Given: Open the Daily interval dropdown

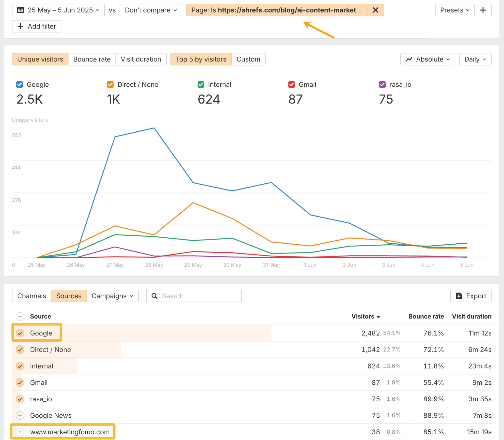Looking at the screenshot, I should pyautogui.click(x=475, y=59).
